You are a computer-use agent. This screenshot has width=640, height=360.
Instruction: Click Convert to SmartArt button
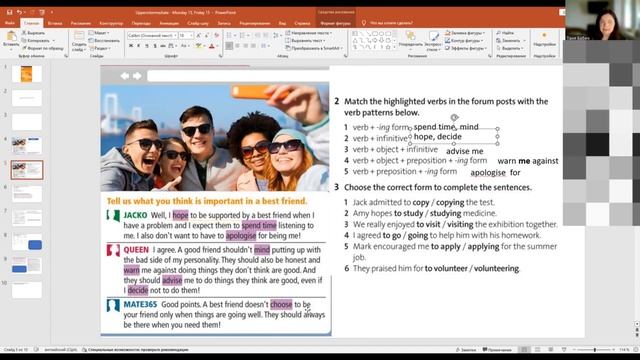click(x=313, y=48)
